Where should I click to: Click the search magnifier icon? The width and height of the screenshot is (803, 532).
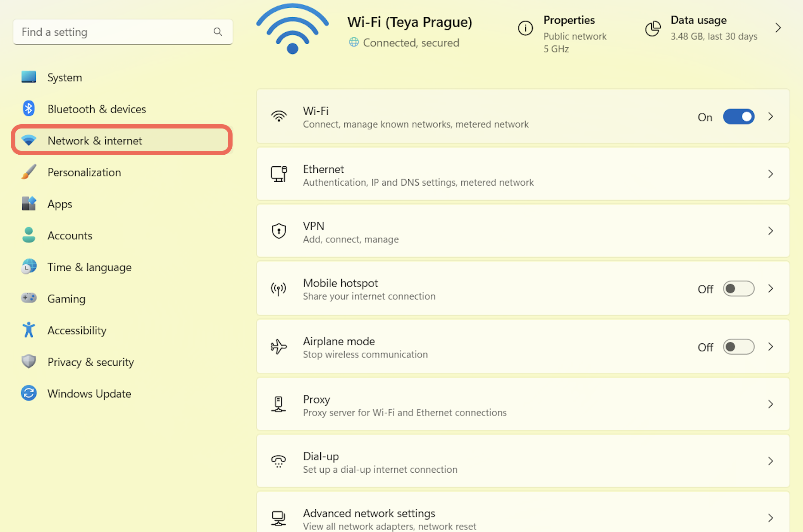point(218,32)
